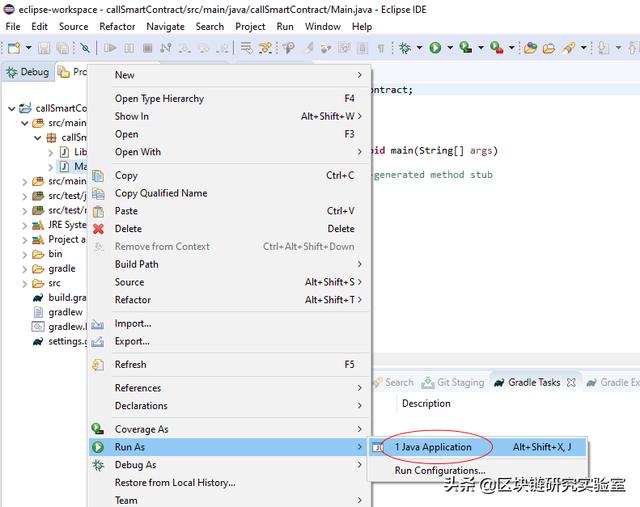Collapse the callSm package node
The image size is (640, 507).
[x=38, y=138]
